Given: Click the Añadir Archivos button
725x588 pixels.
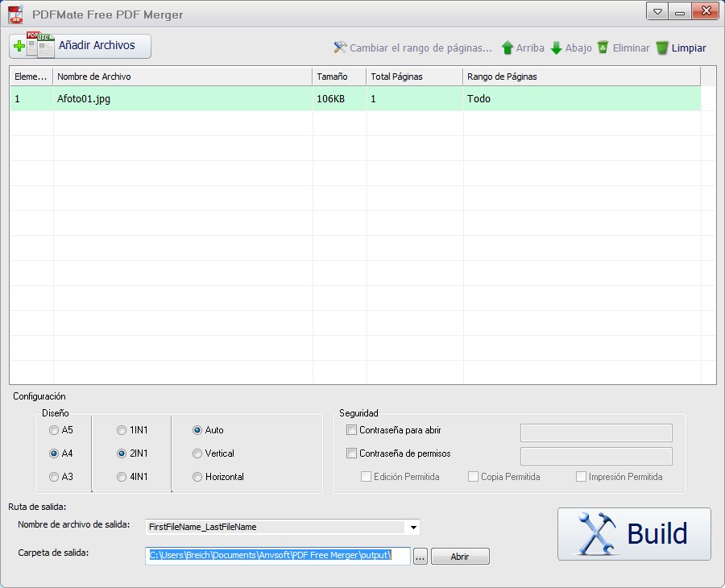Looking at the screenshot, I should point(80,46).
